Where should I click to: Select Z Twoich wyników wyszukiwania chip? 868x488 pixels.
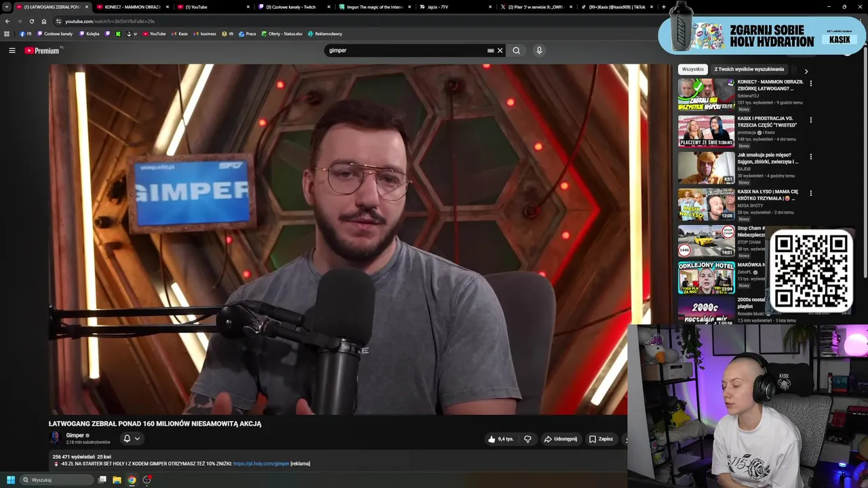point(749,69)
